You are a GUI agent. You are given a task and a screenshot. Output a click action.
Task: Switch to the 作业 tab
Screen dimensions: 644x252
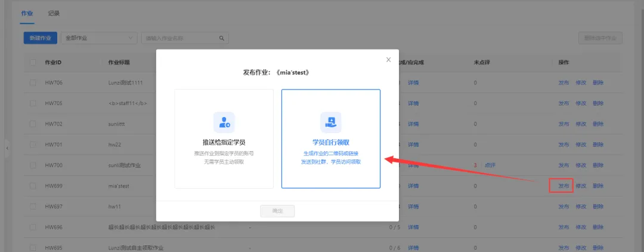[x=27, y=13]
